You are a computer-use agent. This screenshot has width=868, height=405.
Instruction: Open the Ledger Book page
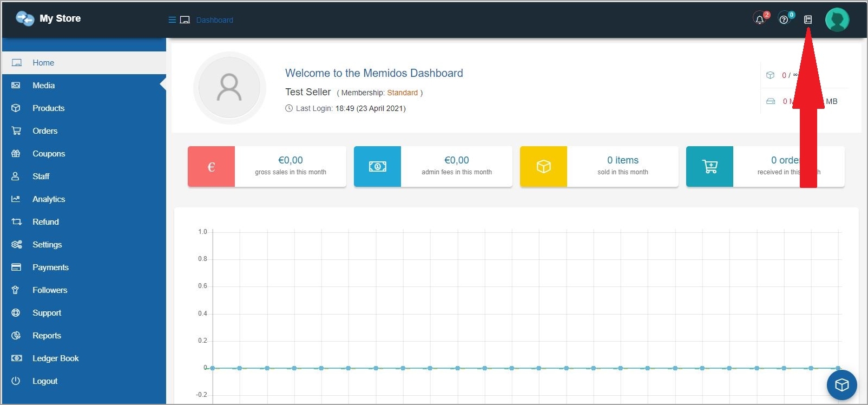pos(55,358)
